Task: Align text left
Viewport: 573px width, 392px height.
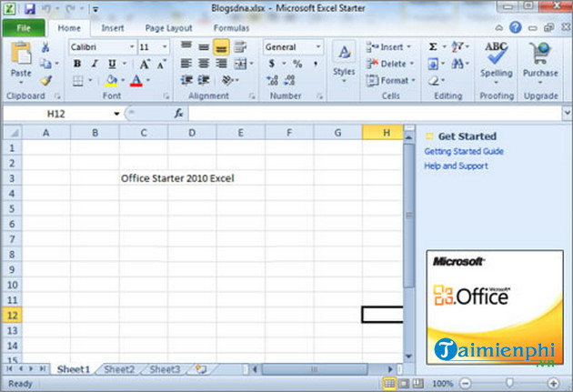Action: (186, 64)
